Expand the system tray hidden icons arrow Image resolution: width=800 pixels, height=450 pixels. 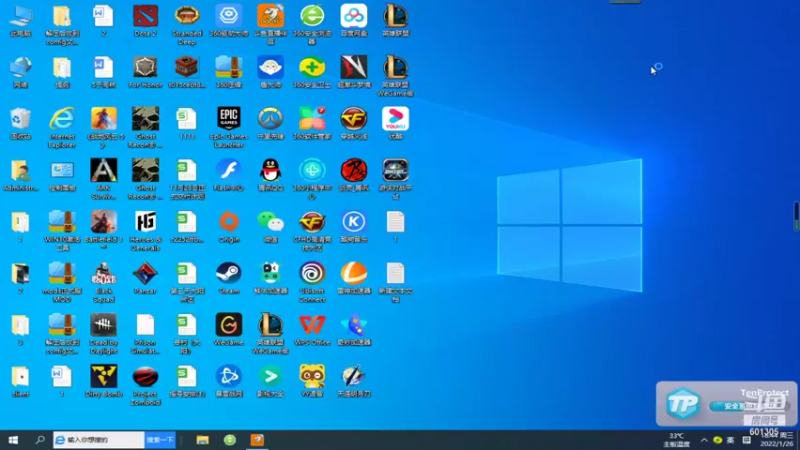point(704,440)
